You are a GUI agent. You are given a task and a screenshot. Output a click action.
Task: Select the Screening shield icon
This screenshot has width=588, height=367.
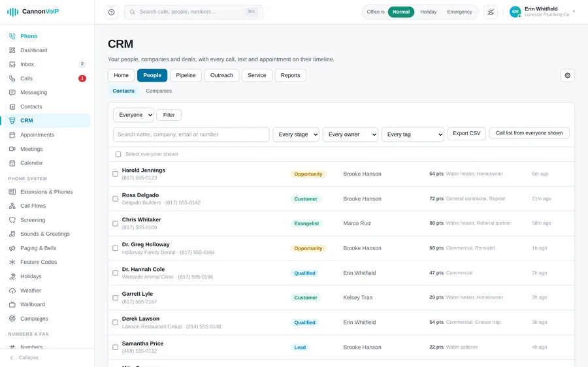tap(12, 219)
